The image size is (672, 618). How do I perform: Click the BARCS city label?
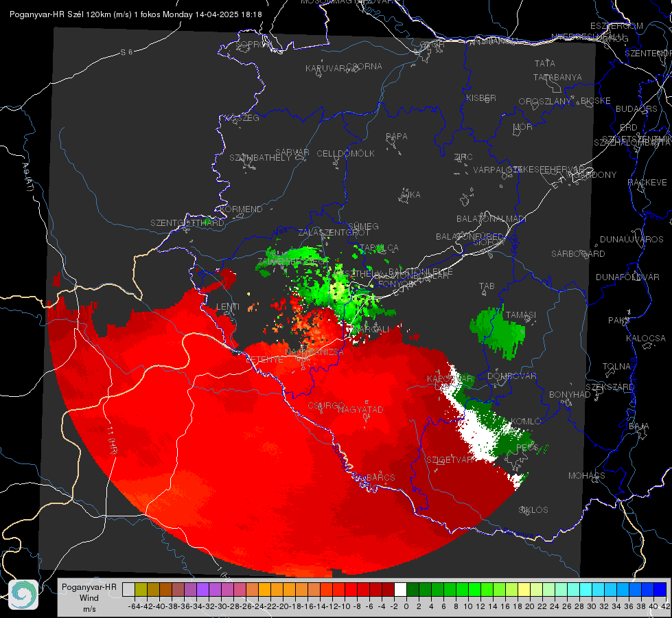(x=380, y=477)
